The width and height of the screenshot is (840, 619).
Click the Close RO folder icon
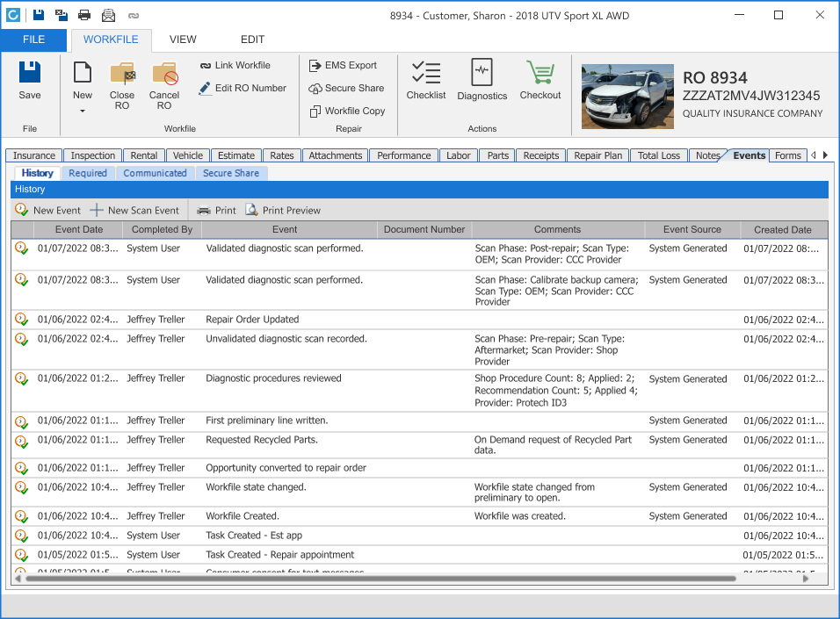pos(122,74)
